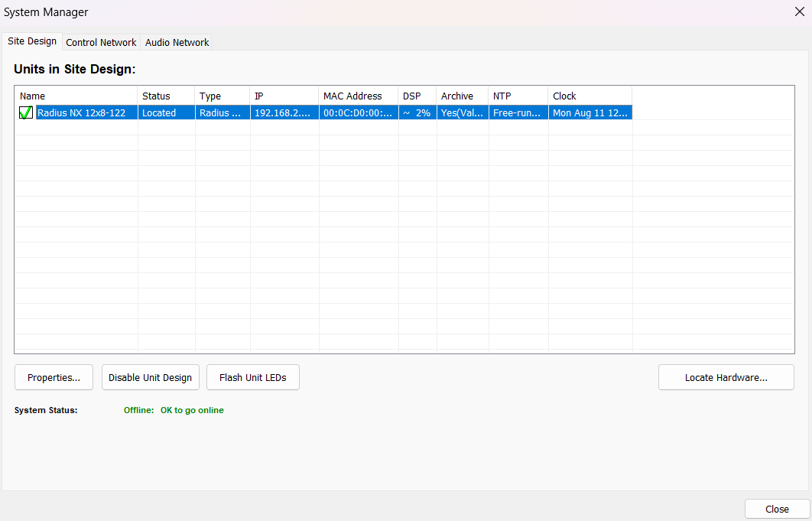Viewport: 812px width, 521px height.
Task: Click the Radius ... type cell
Action: tap(222, 112)
